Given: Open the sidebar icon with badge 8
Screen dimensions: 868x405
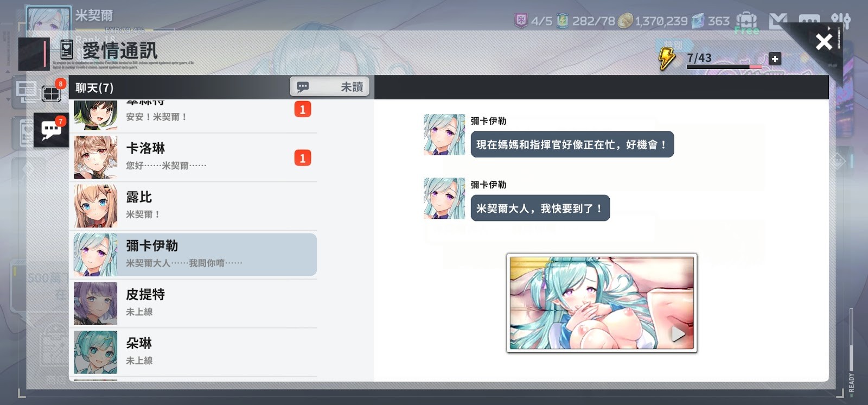Looking at the screenshot, I should [x=51, y=93].
